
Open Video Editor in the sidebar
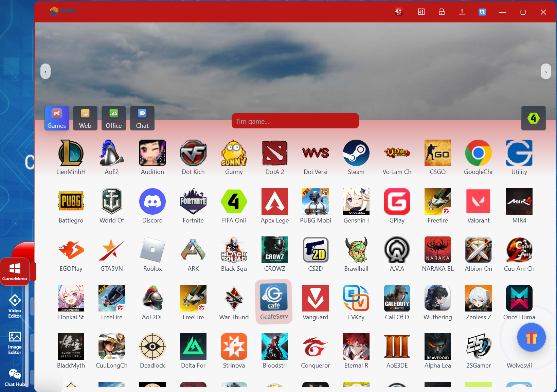click(x=15, y=306)
